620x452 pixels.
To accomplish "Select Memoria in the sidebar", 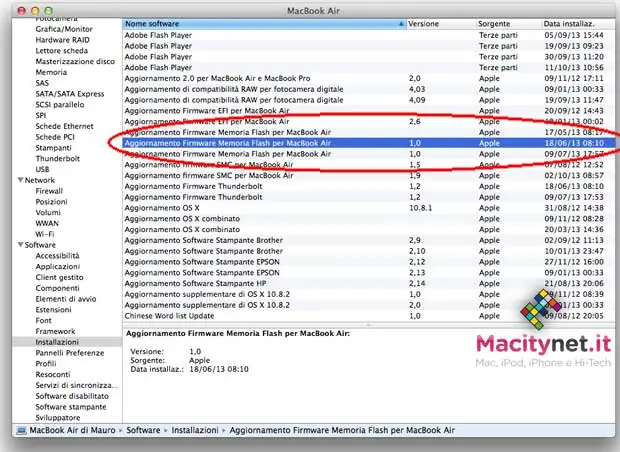I will (x=51, y=72).
